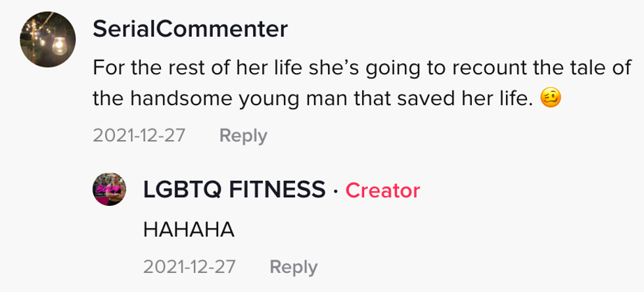Click the date under SerialCommenter's comment
Viewport: 644px width, 292px height.
point(139,135)
